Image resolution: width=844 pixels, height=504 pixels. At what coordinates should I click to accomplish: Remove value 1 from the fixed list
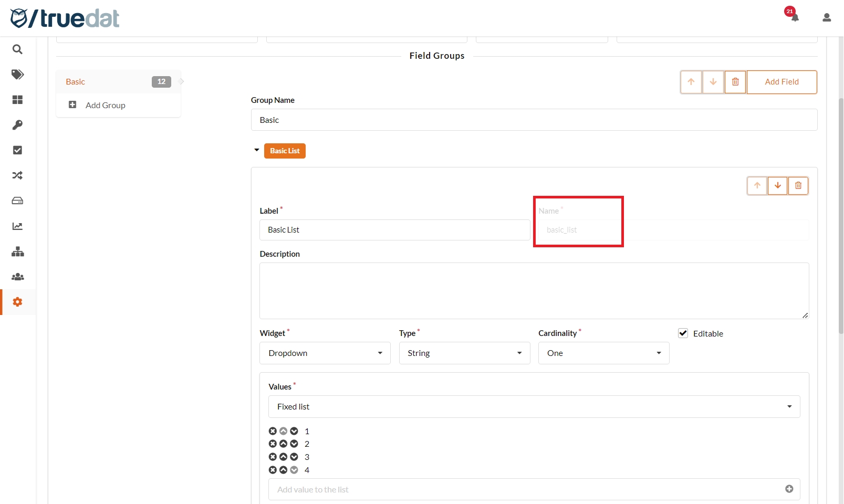(x=273, y=431)
